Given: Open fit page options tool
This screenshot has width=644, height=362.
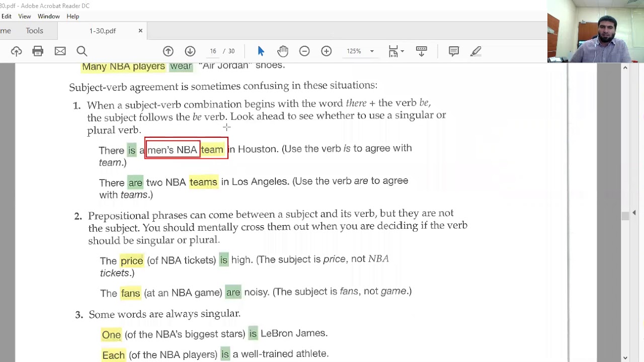Looking at the screenshot, I should pyautogui.click(x=393, y=51).
